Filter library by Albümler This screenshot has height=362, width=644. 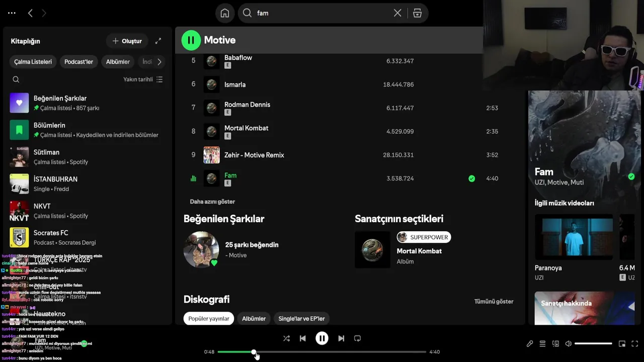[118, 62]
